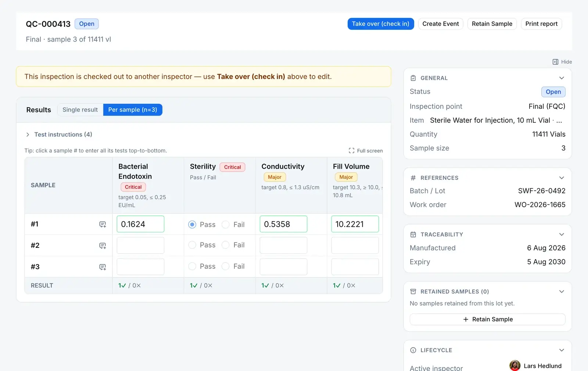This screenshot has height=371, width=588.
Task: Collapse the Traceability section
Action: pyautogui.click(x=562, y=235)
